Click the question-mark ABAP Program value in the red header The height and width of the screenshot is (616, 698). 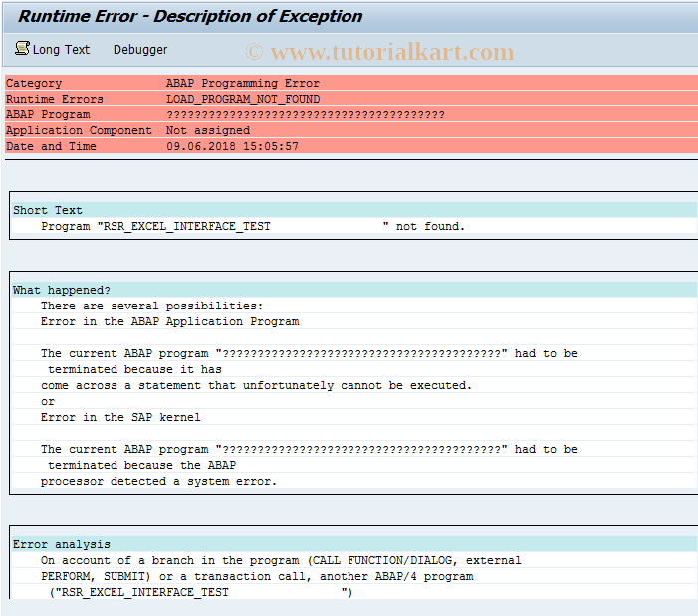click(306, 114)
